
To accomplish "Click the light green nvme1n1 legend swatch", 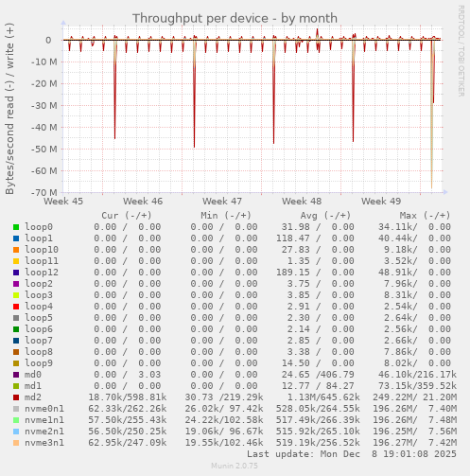I will 16,420.
